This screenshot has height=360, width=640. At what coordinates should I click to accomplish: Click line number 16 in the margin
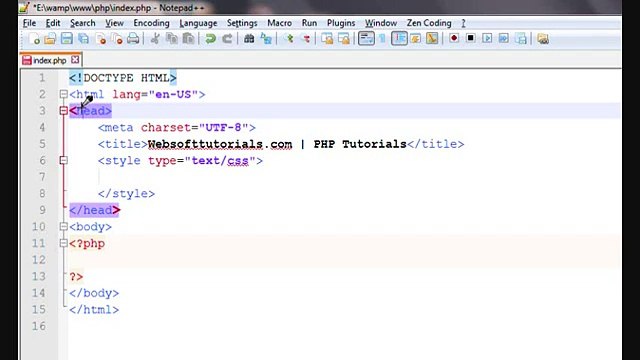click(39, 326)
